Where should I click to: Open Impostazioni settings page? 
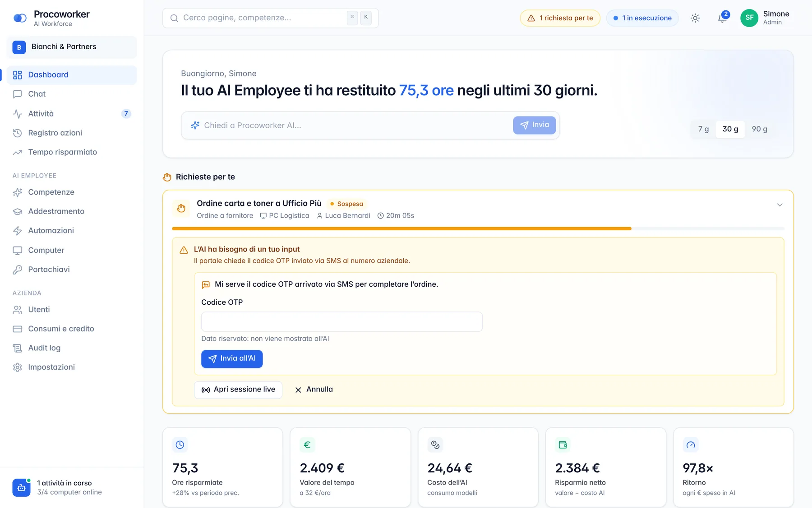click(72, 367)
